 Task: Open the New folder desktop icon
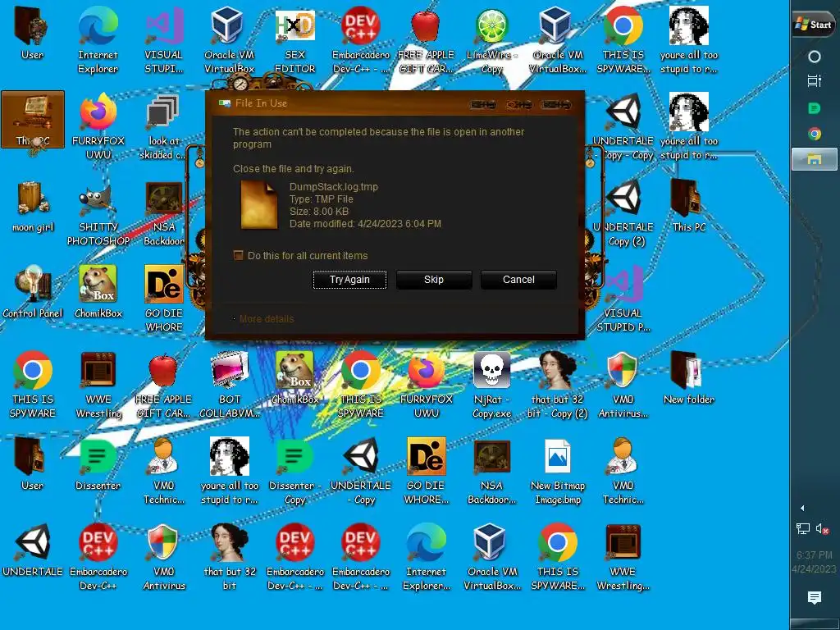688,377
